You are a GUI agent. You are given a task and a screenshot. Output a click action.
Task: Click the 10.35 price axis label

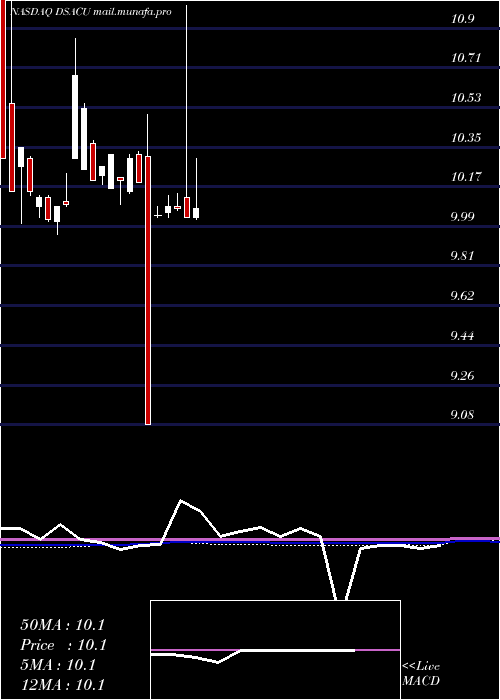[466, 137]
